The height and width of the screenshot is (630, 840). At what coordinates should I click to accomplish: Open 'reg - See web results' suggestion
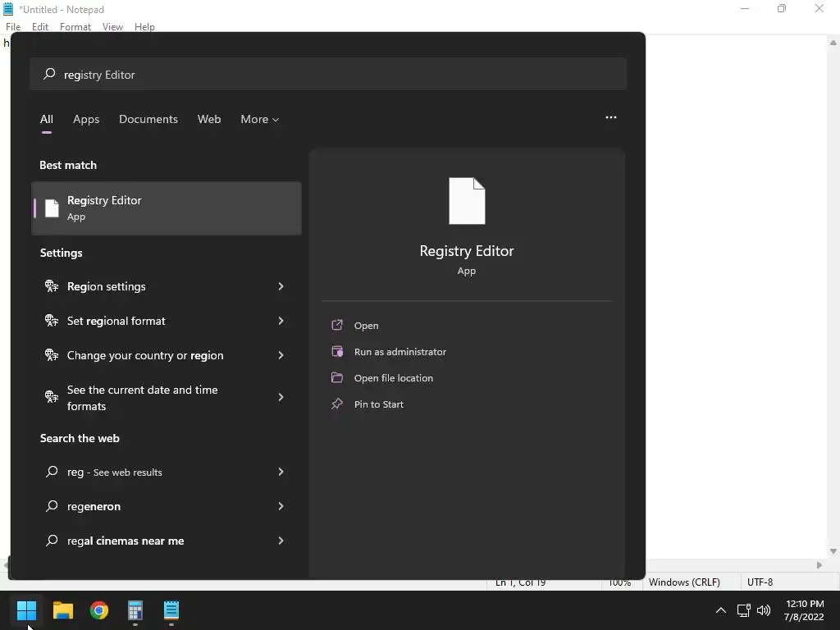click(167, 472)
